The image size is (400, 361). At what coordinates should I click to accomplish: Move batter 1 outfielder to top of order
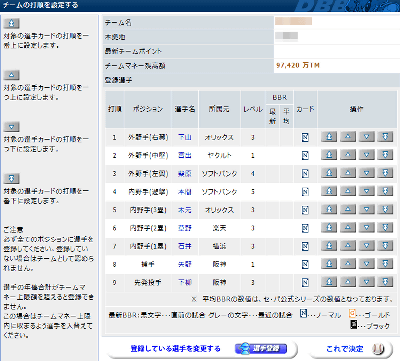[329, 137]
